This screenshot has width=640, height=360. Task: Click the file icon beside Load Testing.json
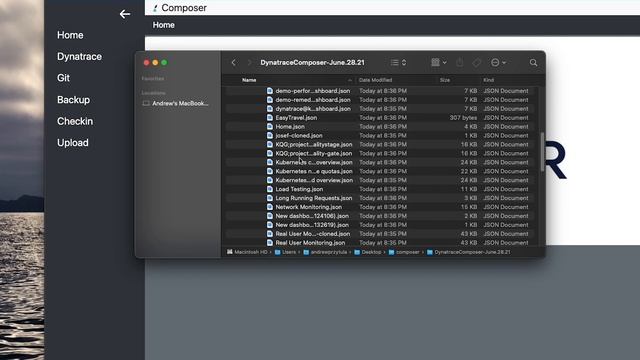270,189
